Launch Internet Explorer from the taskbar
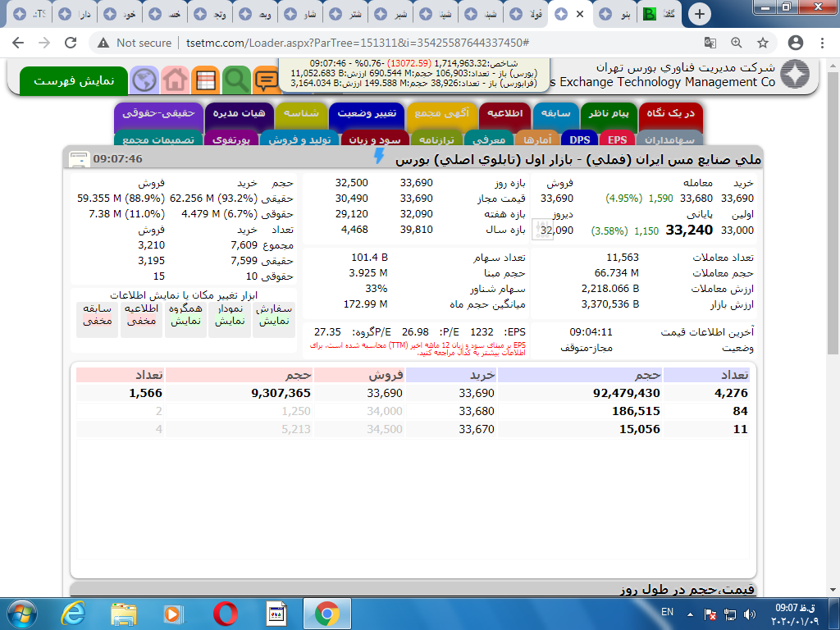 (73, 614)
